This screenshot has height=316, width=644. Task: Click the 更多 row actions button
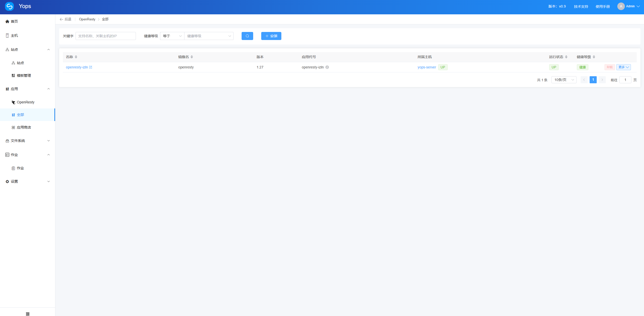[x=623, y=67]
